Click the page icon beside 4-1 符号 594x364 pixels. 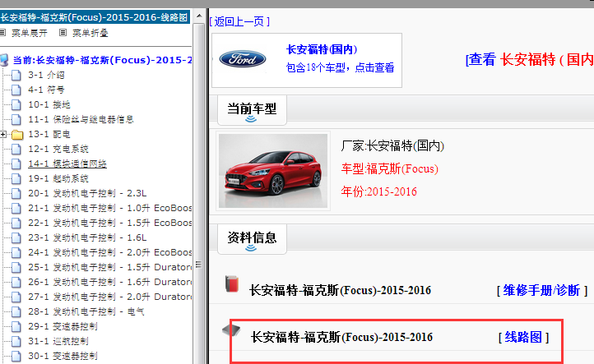point(16,90)
